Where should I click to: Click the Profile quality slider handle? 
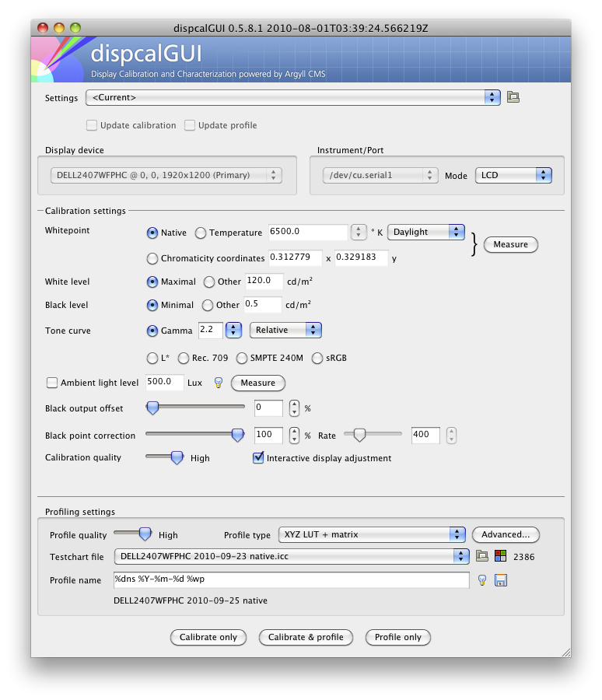pyautogui.click(x=145, y=534)
